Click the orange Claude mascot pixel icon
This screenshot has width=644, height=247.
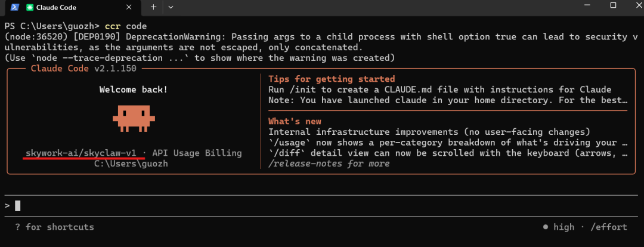pos(134,118)
